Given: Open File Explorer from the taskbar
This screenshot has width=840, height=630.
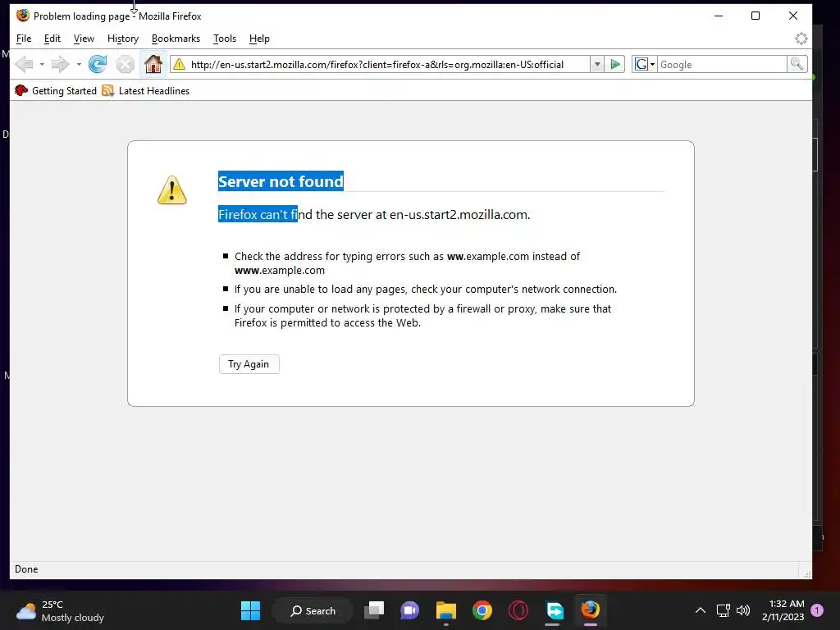Looking at the screenshot, I should [445, 610].
